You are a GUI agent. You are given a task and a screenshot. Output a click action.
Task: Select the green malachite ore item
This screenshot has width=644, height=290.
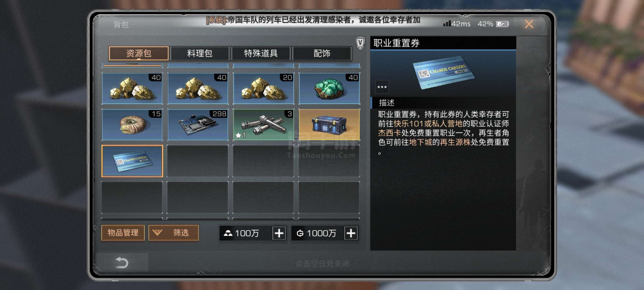click(x=329, y=88)
